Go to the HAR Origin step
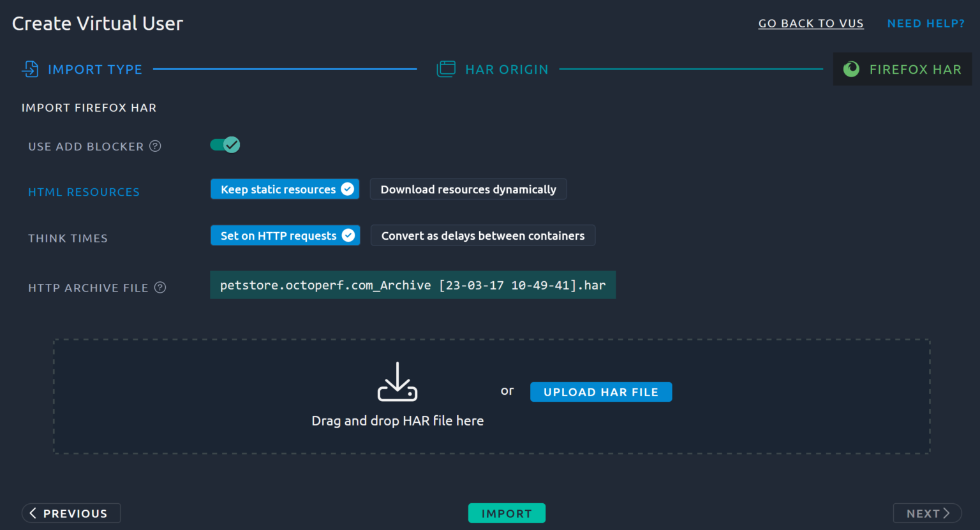The height and width of the screenshot is (530, 980). tap(507, 70)
